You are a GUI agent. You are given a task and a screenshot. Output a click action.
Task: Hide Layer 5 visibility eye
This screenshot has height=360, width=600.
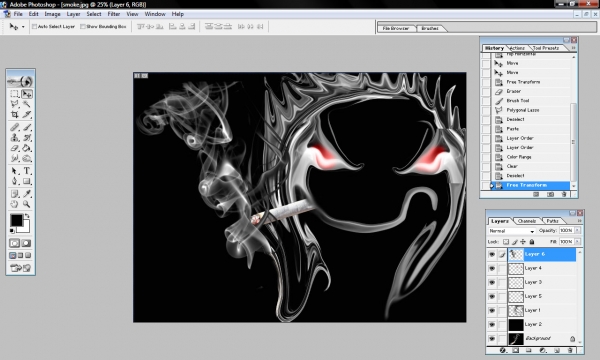pyautogui.click(x=492, y=296)
